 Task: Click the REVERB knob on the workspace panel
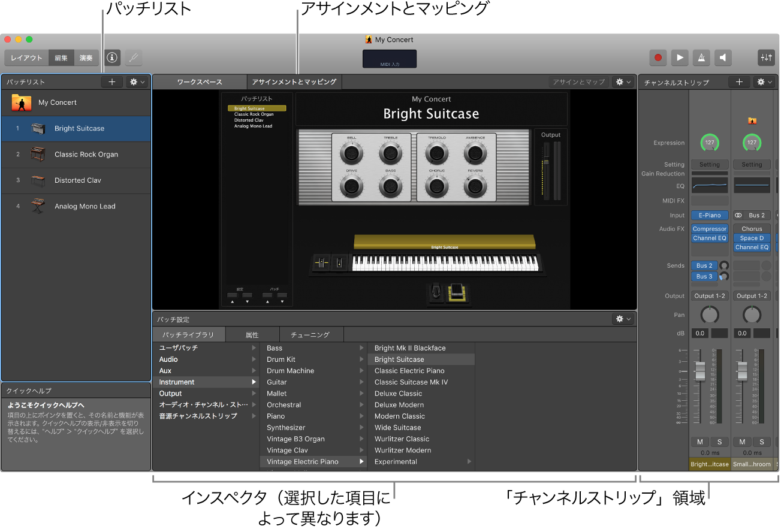click(x=475, y=188)
